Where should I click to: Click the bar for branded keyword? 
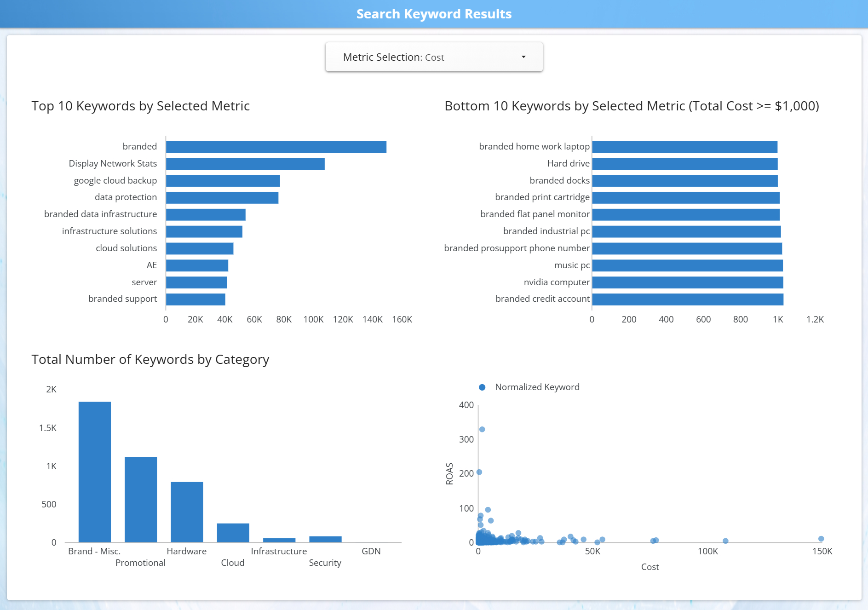tap(276, 146)
